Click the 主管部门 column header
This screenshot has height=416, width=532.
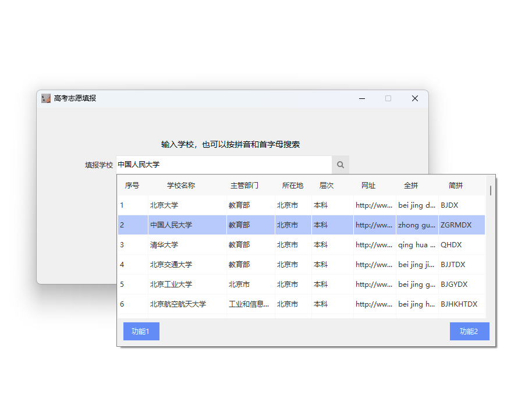[x=244, y=186]
